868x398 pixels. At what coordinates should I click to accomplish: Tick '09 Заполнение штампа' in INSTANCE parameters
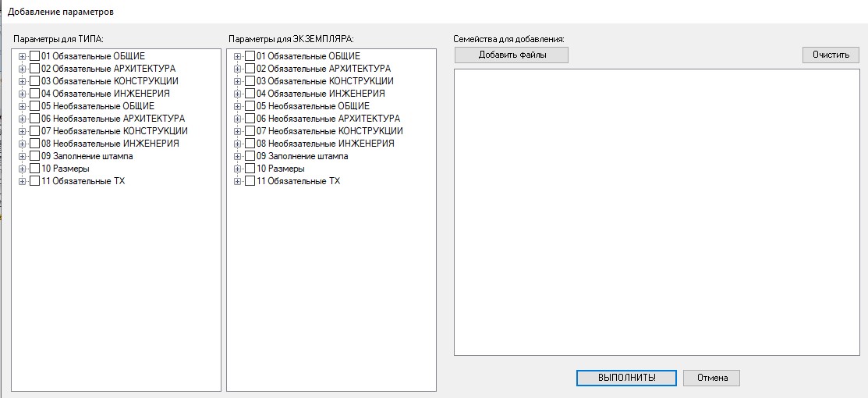250,156
